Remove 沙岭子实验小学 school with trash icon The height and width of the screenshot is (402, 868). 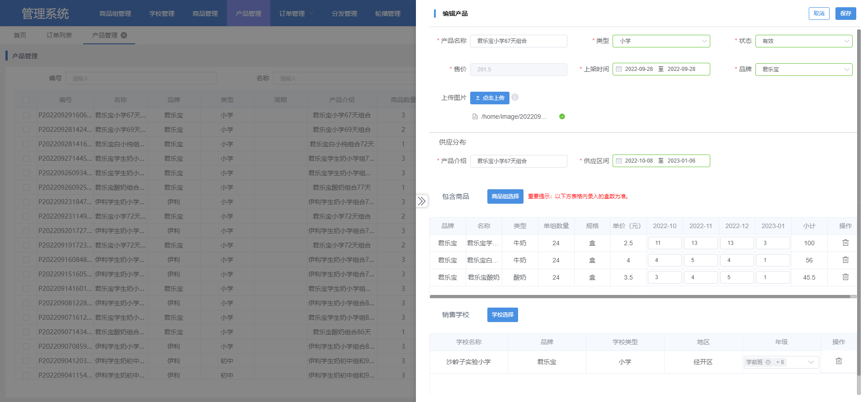click(839, 361)
